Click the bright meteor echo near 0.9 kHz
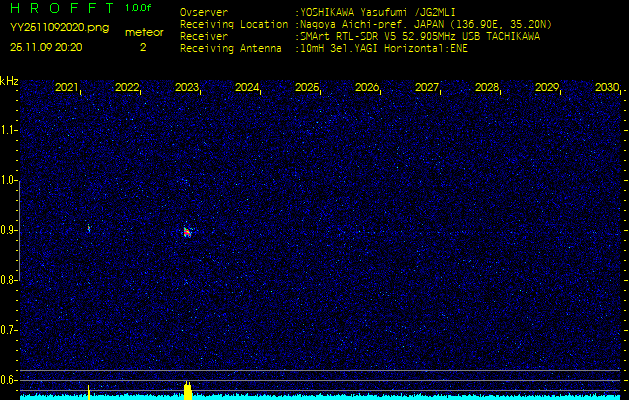 [187, 231]
